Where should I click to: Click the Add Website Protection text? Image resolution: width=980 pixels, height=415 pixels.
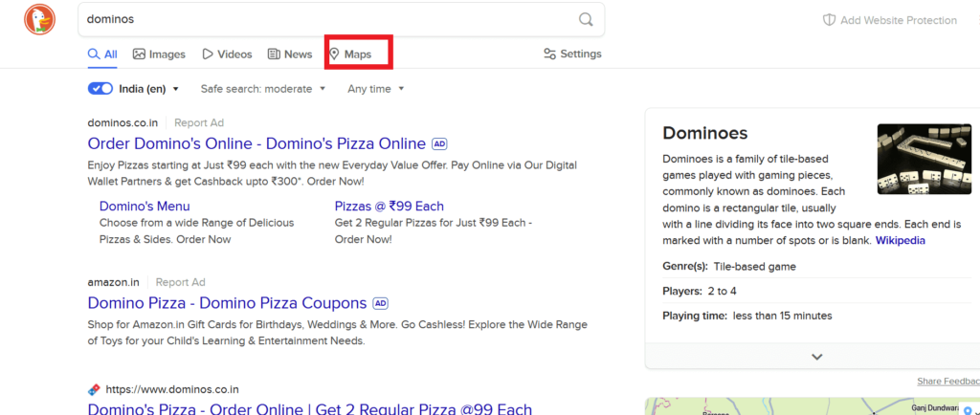point(899,20)
